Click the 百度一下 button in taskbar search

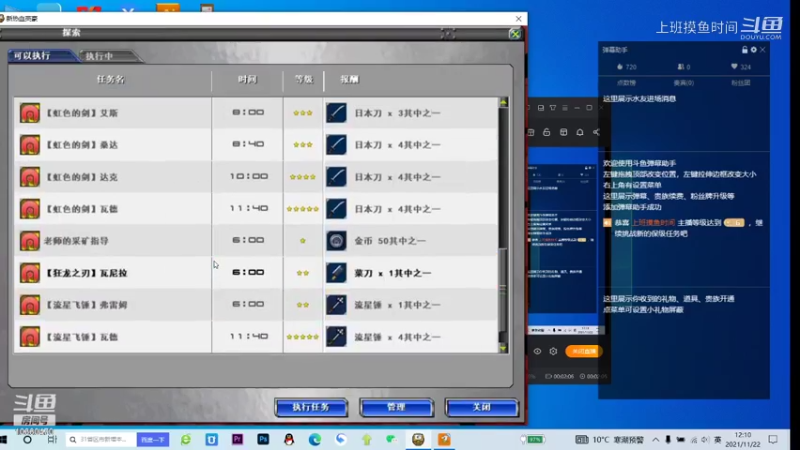click(153, 439)
